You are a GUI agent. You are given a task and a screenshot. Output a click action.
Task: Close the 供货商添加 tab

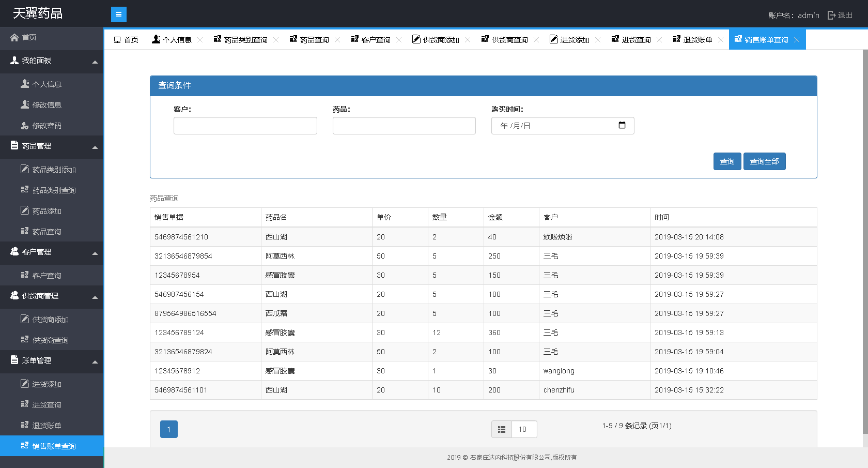point(468,40)
